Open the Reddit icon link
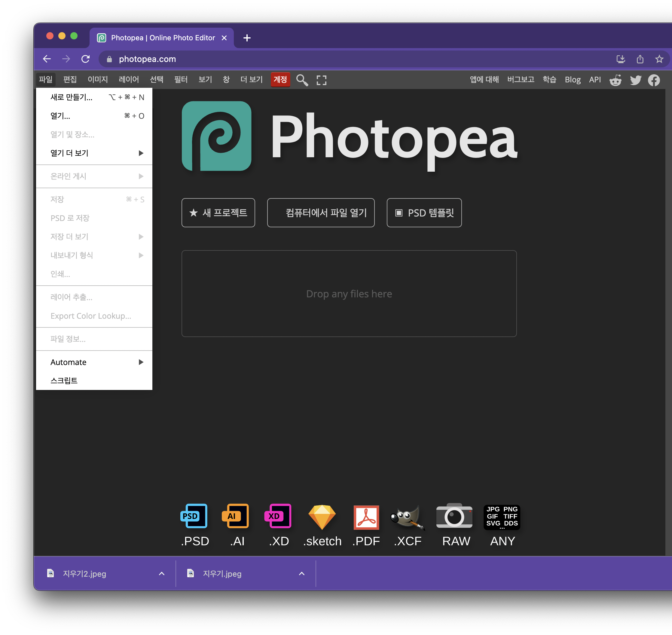Image resolution: width=672 pixels, height=635 pixels. [x=615, y=80]
